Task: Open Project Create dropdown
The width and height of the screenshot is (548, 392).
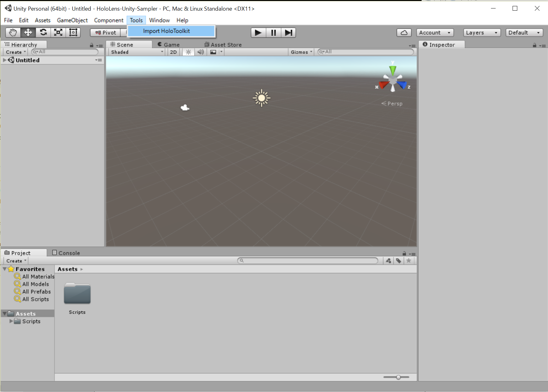Action: (x=16, y=261)
